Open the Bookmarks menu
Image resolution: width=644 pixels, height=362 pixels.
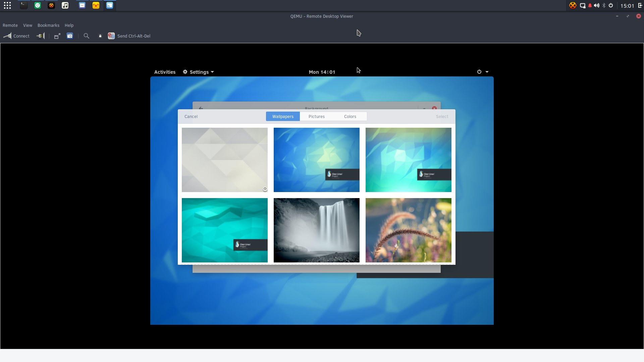(48, 25)
